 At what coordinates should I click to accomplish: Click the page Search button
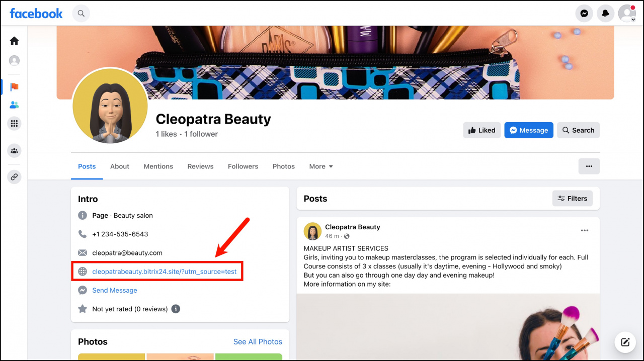[x=579, y=130]
